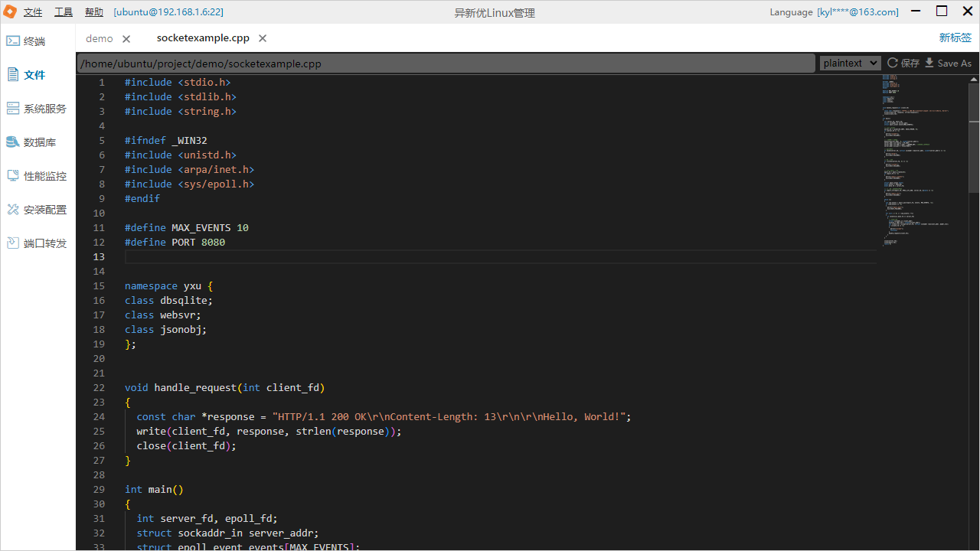Image resolution: width=980 pixels, height=551 pixels.
Task: Select the 文件 file sidebar icon
Action: tap(13, 75)
